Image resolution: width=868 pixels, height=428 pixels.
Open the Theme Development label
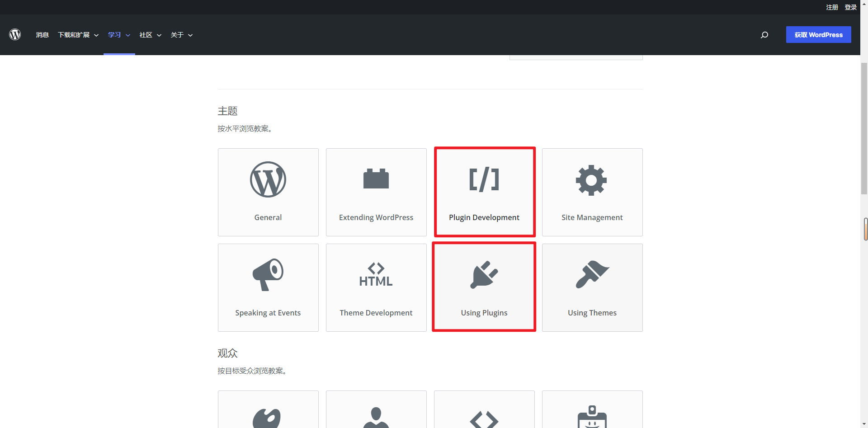376,313
